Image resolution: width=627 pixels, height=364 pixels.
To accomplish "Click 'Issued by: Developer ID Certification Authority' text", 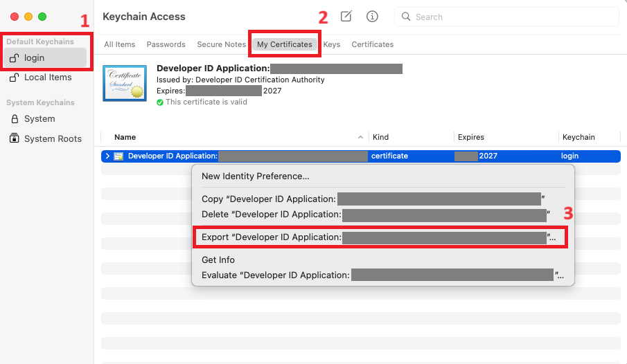I will [x=240, y=80].
